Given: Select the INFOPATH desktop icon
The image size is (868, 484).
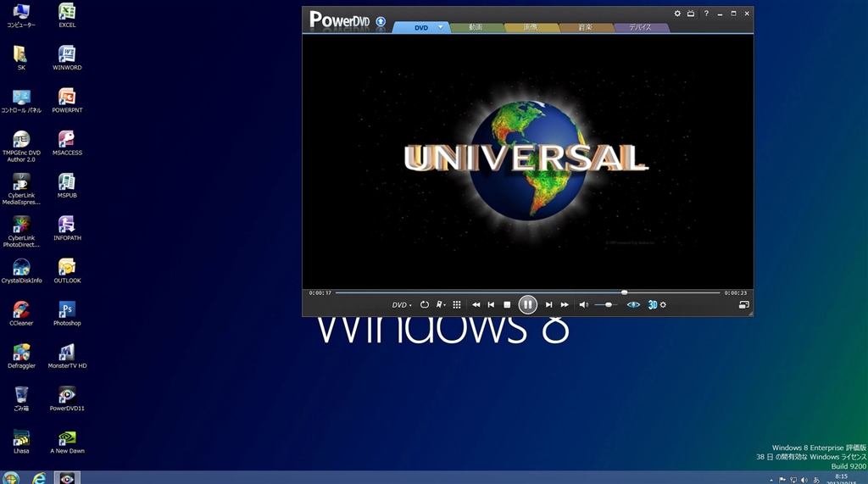Looking at the screenshot, I should [67, 229].
